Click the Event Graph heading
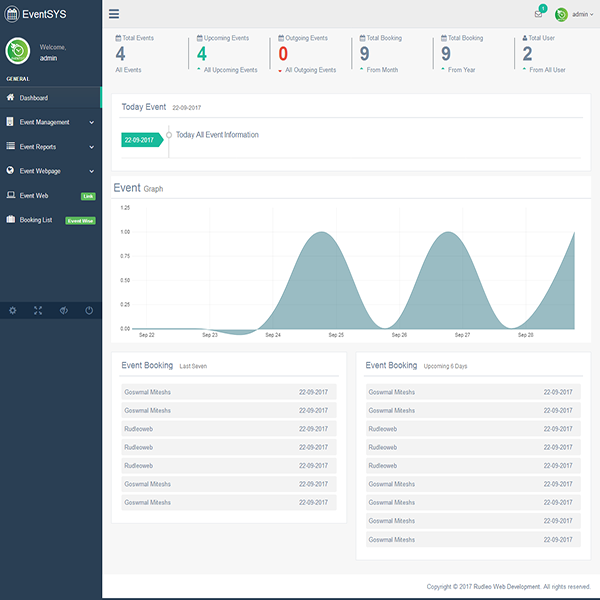 pyautogui.click(x=138, y=188)
